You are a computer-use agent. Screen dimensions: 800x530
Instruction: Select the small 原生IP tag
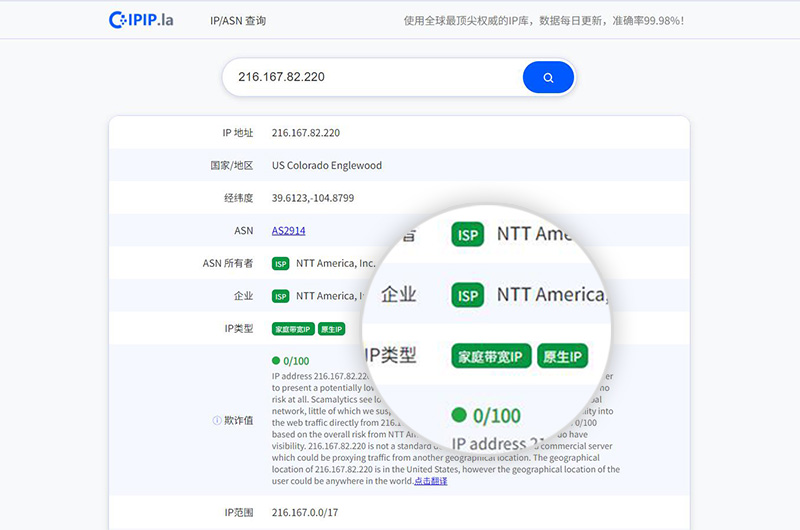[331, 329]
